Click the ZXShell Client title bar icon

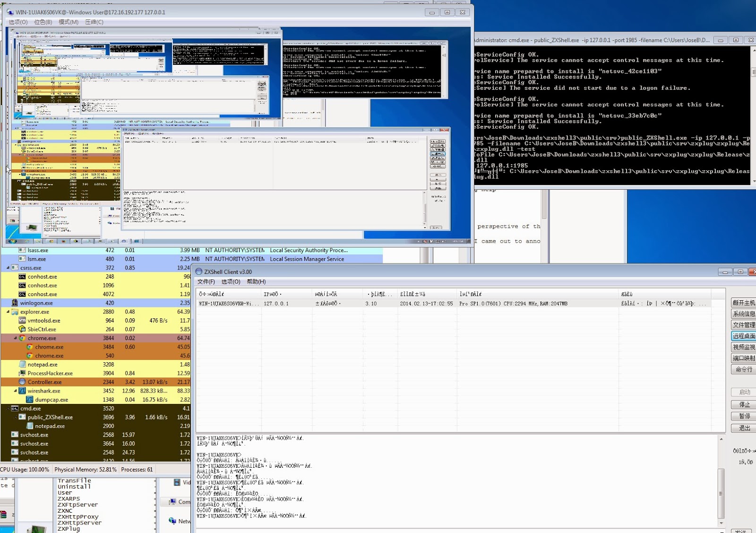tap(199, 272)
